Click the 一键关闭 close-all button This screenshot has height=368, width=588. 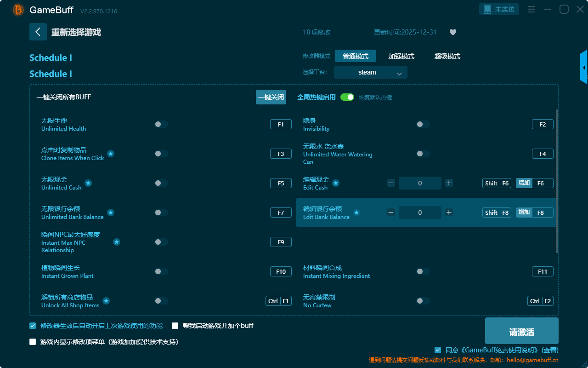[271, 97]
